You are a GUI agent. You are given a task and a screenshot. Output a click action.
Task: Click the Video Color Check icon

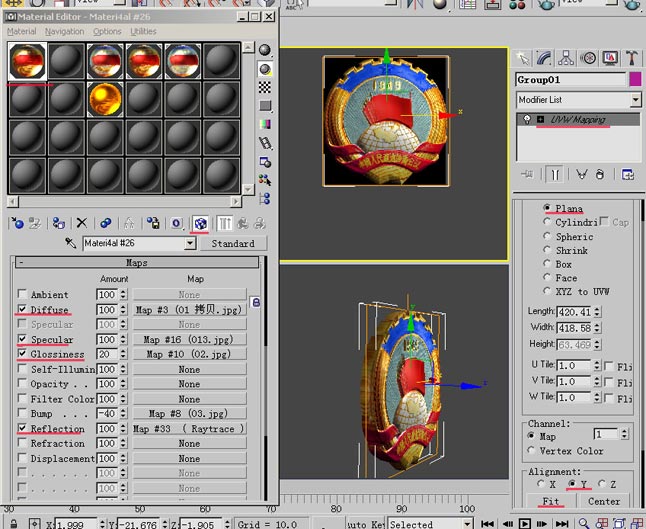pyautogui.click(x=265, y=124)
